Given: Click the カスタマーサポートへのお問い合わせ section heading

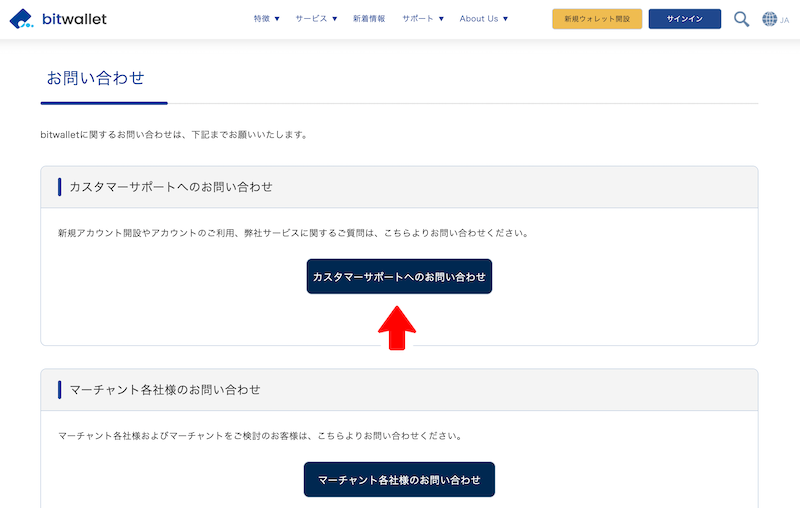Looking at the screenshot, I should (171, 187).
